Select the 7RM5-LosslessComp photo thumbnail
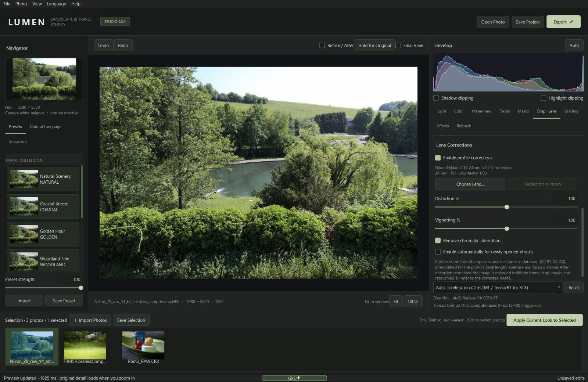 click(85, 347)
